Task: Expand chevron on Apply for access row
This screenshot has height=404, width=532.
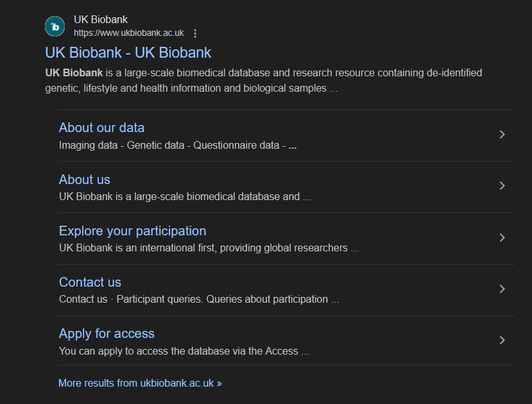Action: pos(502,341)
